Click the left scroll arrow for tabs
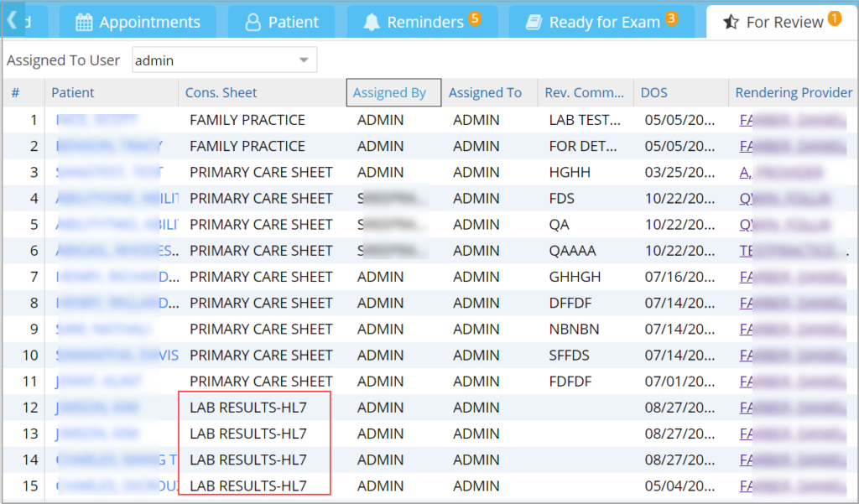The height and width of the screenshot is (504, 859). click(13, 18)
